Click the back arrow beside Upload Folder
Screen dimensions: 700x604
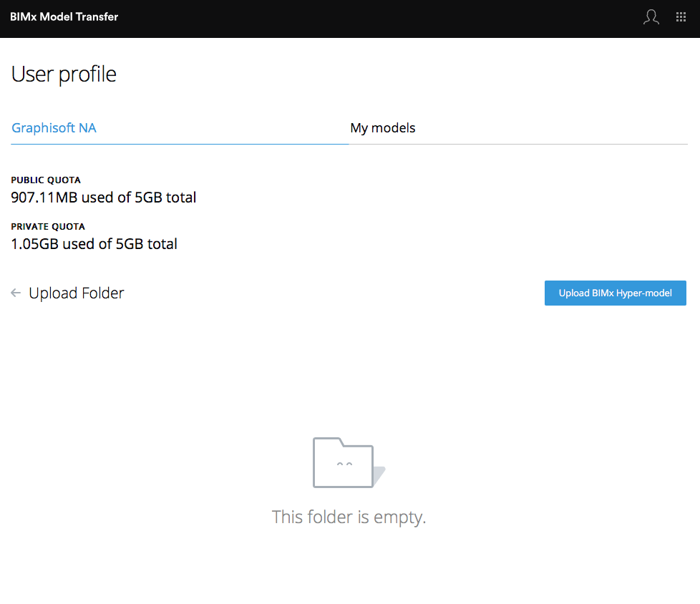tap(16, 293)
